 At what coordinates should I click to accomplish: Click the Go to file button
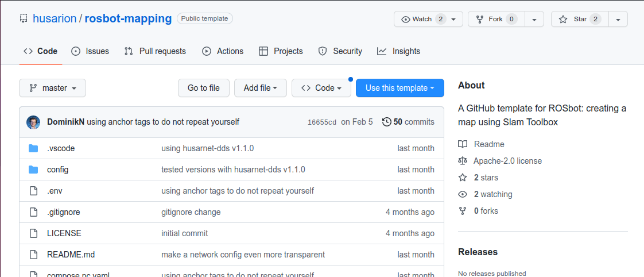pyautogui.click(x=204, y=88)
